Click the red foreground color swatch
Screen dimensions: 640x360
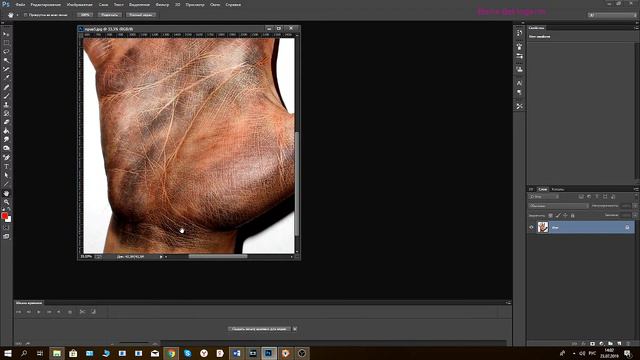(4, 216)
